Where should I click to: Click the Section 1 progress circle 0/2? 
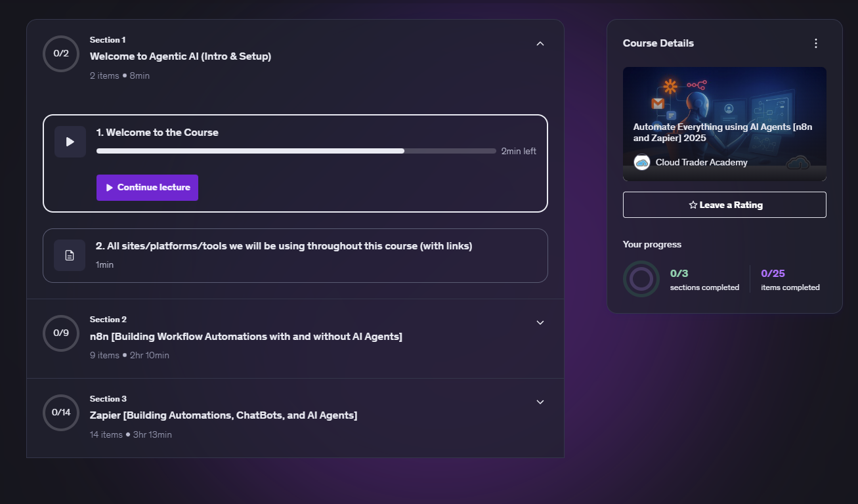61,54
